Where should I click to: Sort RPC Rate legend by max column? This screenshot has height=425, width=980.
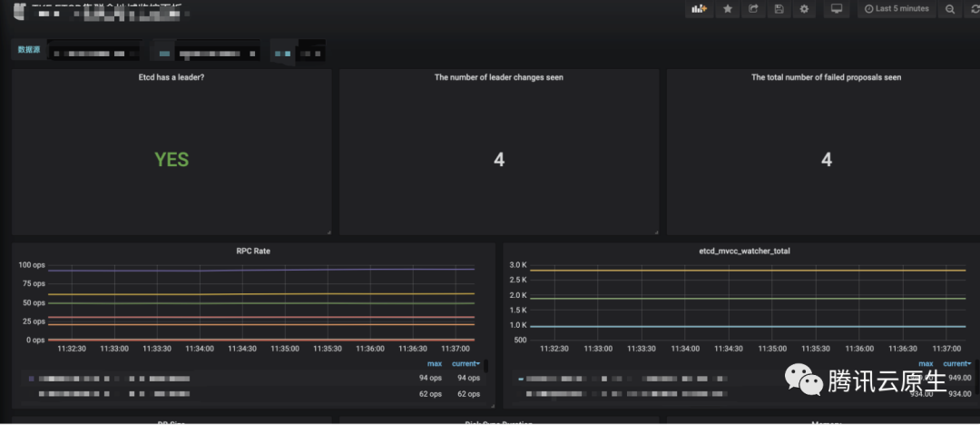pyautogui.click(x=435, y=363)
